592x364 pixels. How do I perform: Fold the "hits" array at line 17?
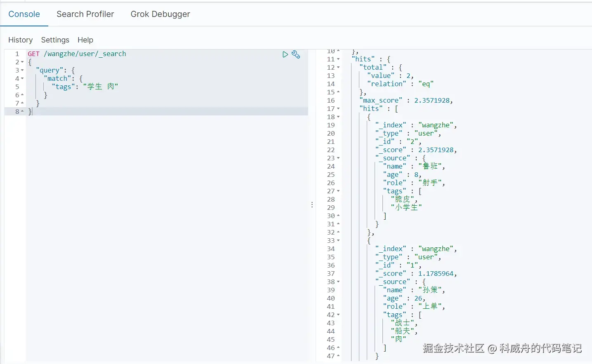[x=338, y=109]
